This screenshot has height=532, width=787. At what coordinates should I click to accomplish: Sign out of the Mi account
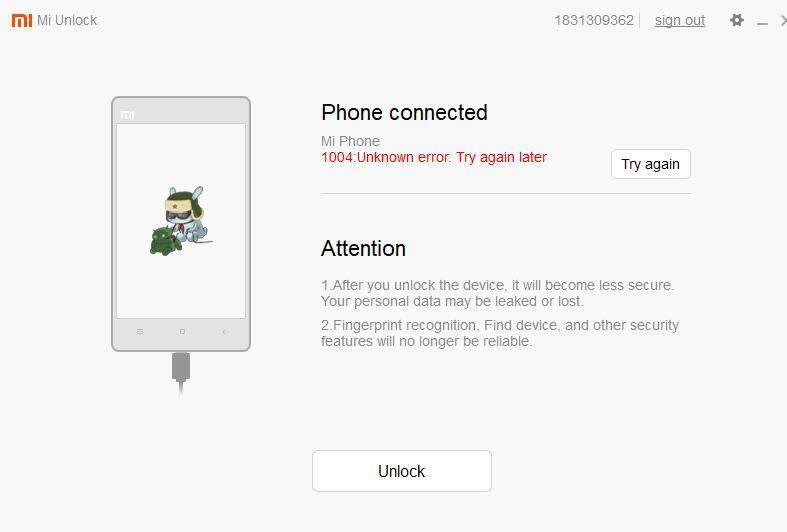point(680,21)
